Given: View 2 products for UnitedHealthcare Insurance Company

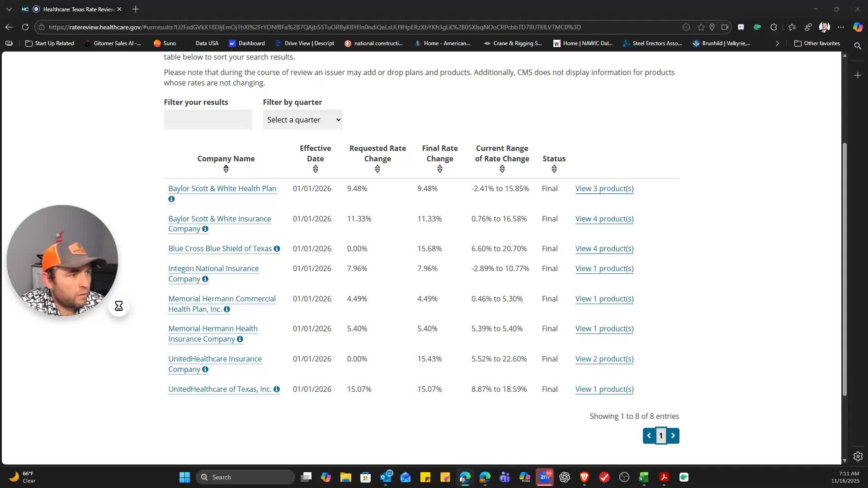Looking at the screenshot, I should coord(604,359).
